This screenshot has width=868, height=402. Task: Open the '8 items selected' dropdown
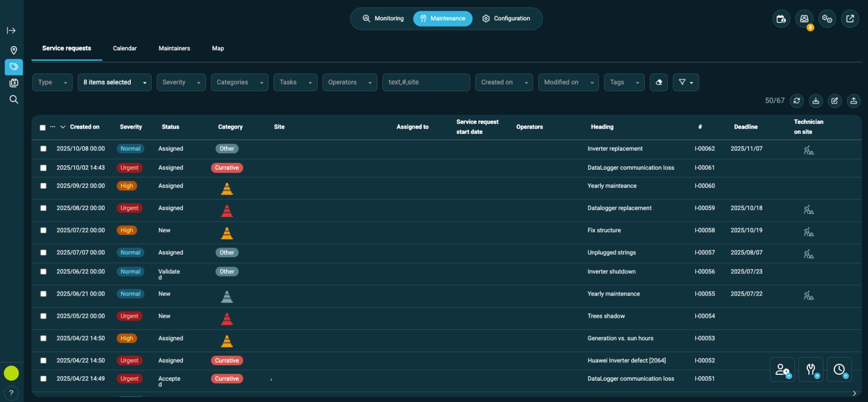(114, 82)
